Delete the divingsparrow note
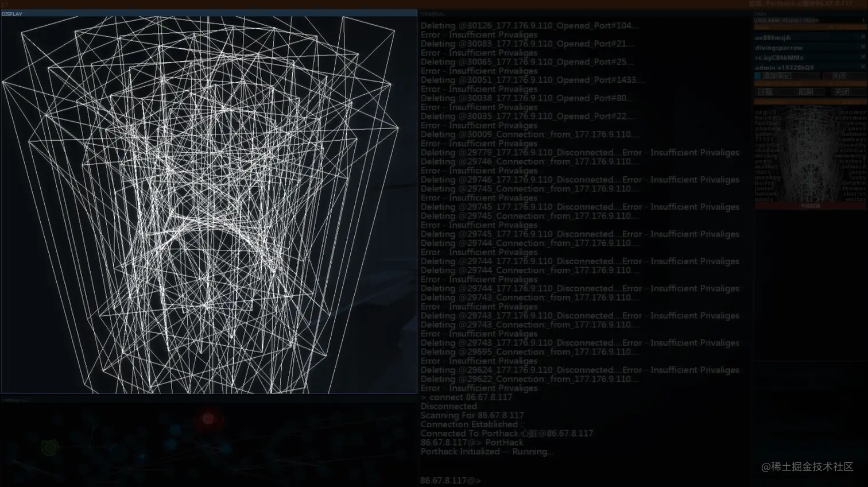Screen dimensions: 868x487 click(x=863, y=47)
